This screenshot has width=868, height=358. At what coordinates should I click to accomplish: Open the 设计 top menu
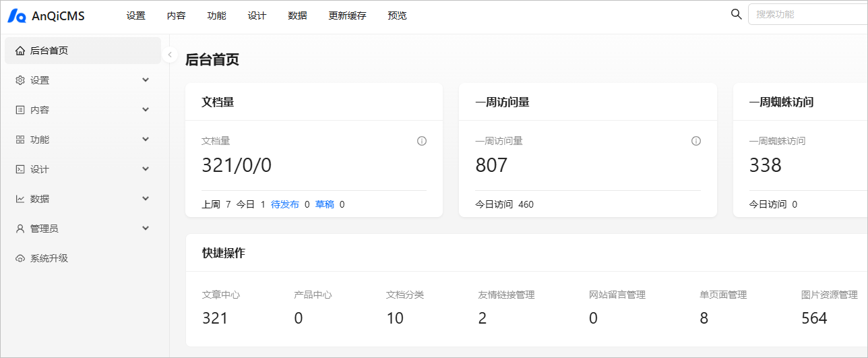tap(257, 16)
